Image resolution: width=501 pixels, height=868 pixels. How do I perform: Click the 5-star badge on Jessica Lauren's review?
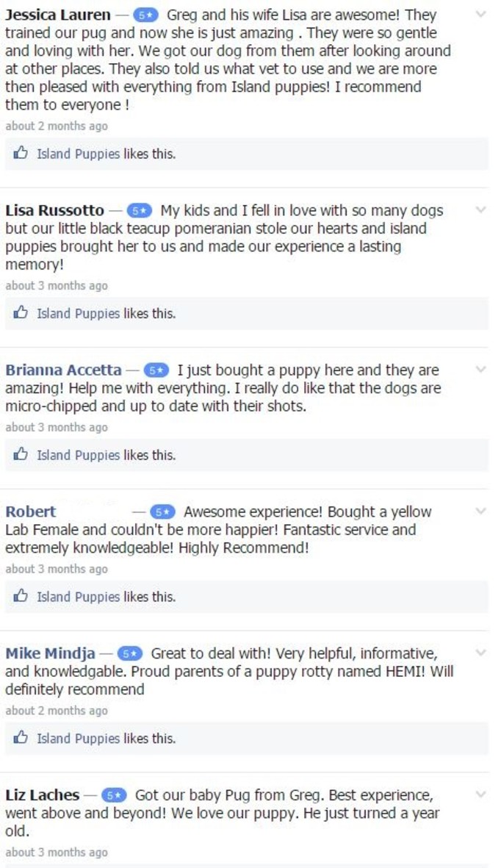[145, 15]
